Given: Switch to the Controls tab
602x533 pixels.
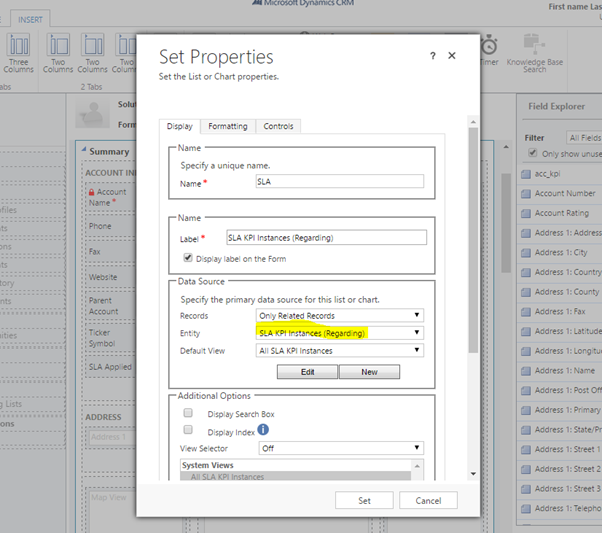Looking at the screenshot, I should tap(278, 126).
